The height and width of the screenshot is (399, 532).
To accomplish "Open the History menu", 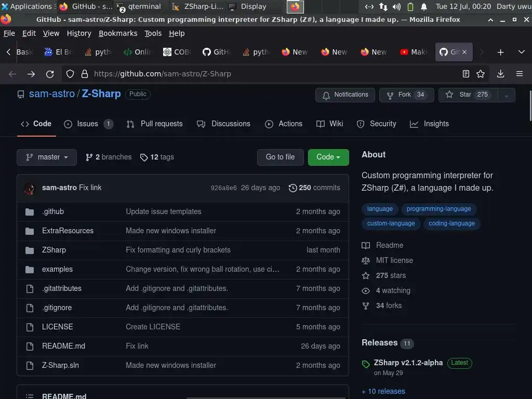I will click(79, 33).
